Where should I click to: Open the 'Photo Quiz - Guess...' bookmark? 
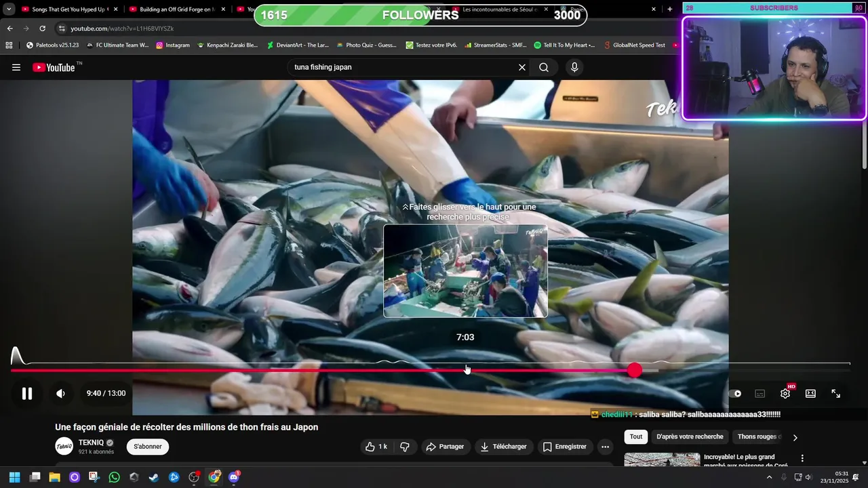point(366,45)
